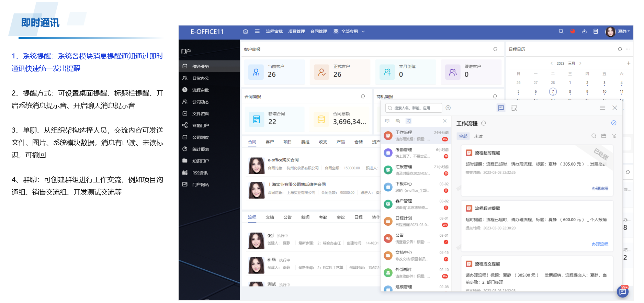
Task: Go to the E-OFFICE home icon
Action: (245, 31)
